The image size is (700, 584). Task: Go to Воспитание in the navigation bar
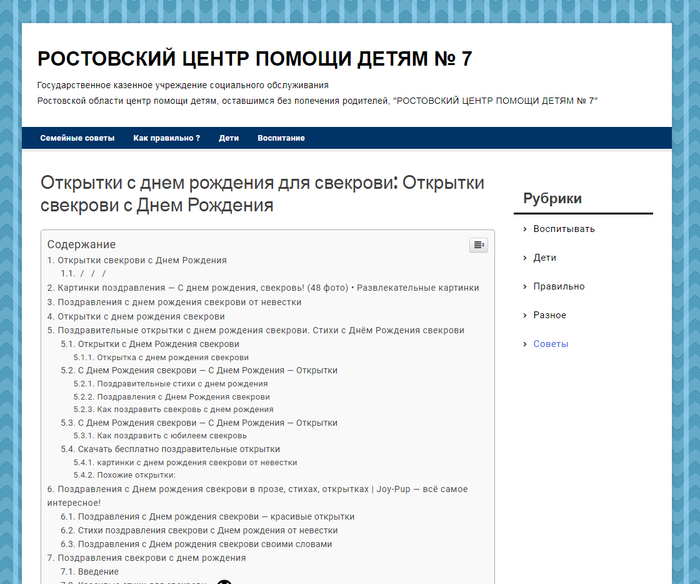(281, 138)
